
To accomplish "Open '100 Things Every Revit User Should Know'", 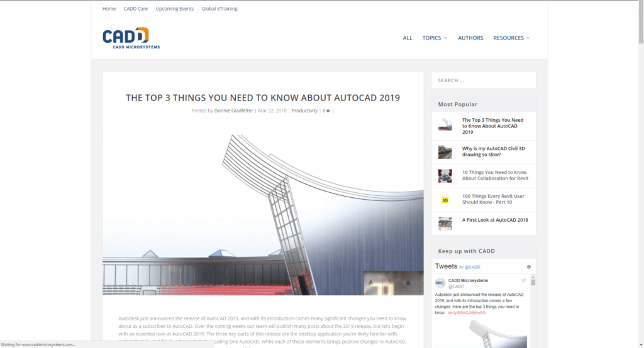I will pyautogui.click(x=493, y=199).
